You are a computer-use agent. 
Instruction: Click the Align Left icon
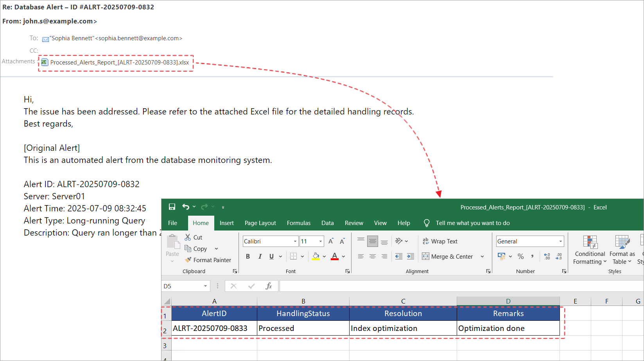361,256
